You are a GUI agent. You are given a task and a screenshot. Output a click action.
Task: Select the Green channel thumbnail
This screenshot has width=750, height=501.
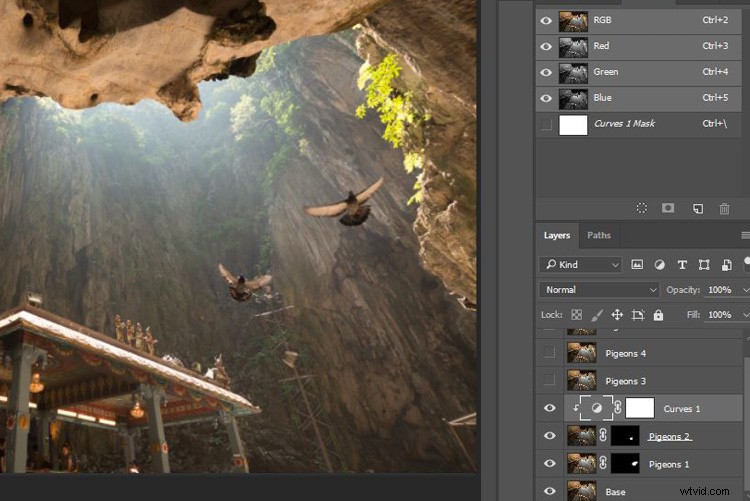(x=573, y=73)
